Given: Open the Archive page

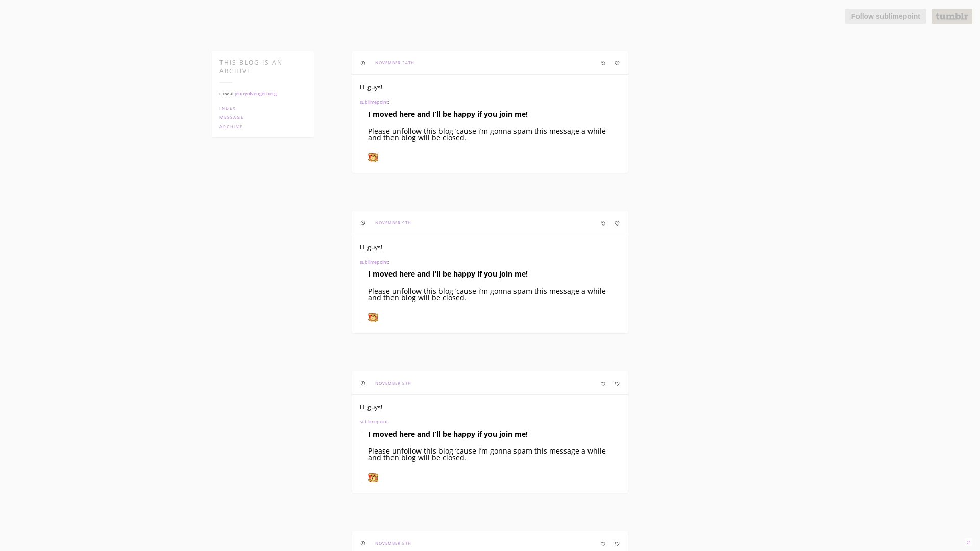Looking at the screenshot, I should pos(231,127).
